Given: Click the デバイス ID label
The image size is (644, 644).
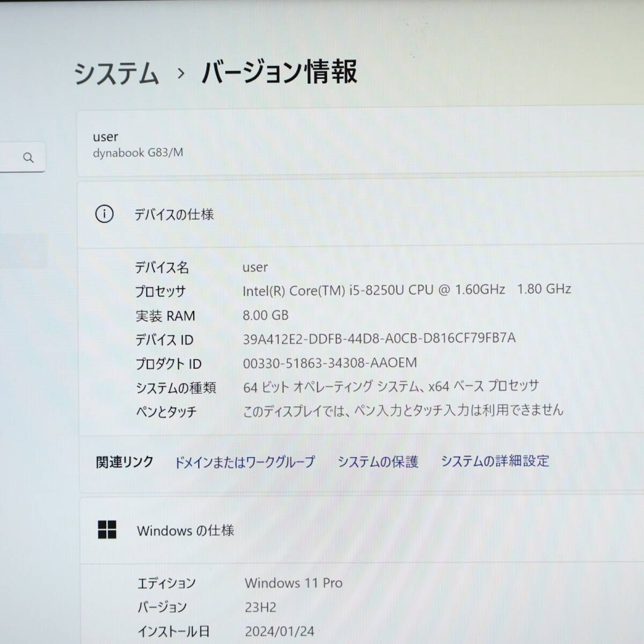Looking at the screenshot, I should (164, 340).
